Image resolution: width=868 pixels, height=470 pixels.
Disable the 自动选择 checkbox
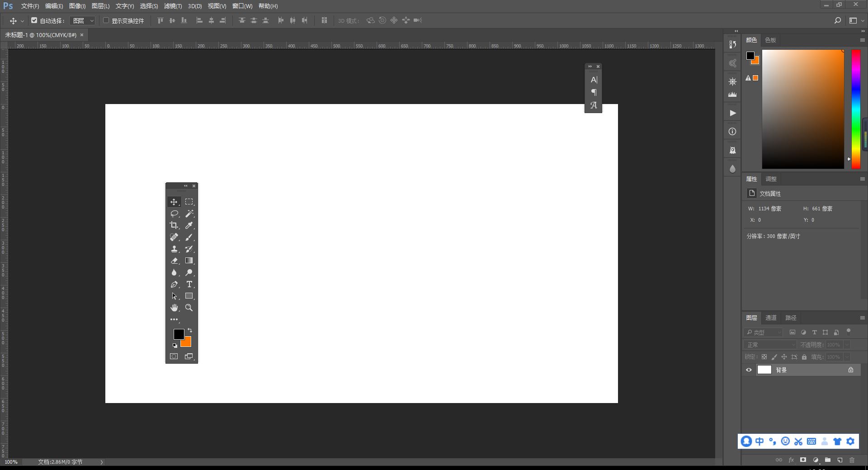(34, 20)
